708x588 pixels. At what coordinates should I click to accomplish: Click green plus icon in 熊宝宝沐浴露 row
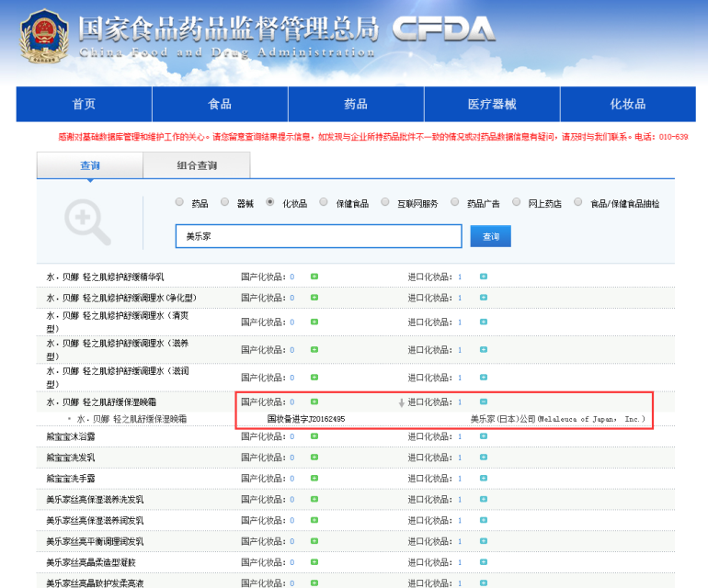click(x=314, y=436)
